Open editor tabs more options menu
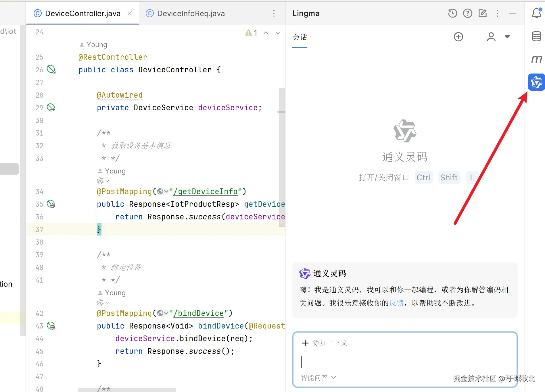This screenshot has width=545, height=392. pyautogui.click(x=274, y=13)
